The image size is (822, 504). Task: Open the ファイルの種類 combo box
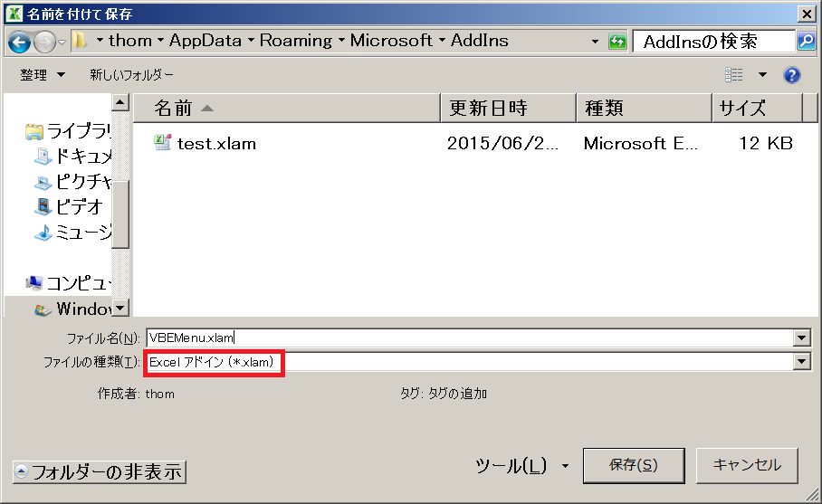point(478,362)
